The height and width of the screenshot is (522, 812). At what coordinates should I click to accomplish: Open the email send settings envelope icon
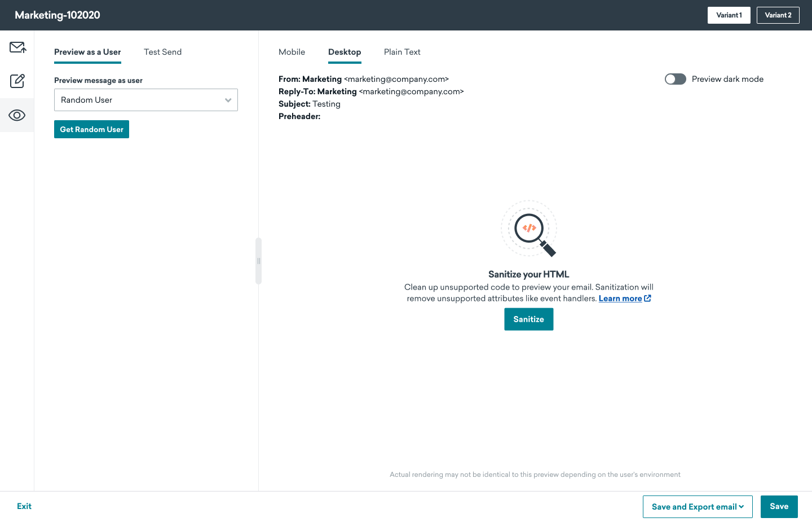17,47
